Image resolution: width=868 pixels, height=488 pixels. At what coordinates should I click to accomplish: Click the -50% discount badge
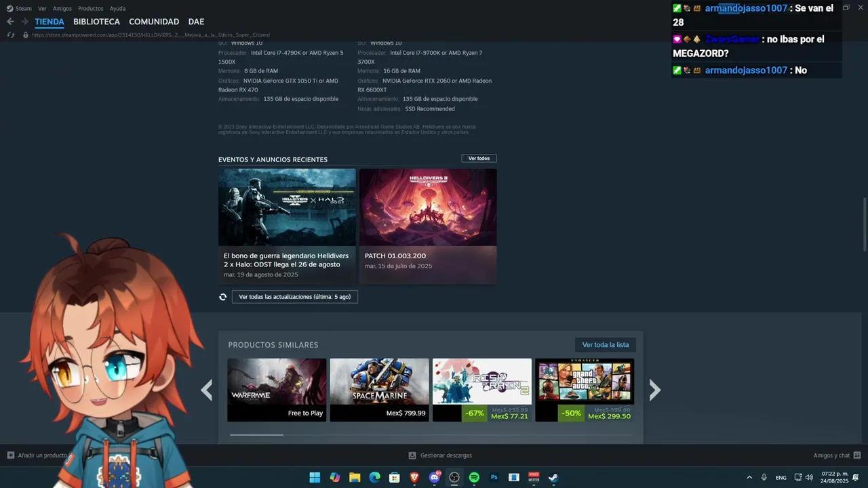click(571, 413)
